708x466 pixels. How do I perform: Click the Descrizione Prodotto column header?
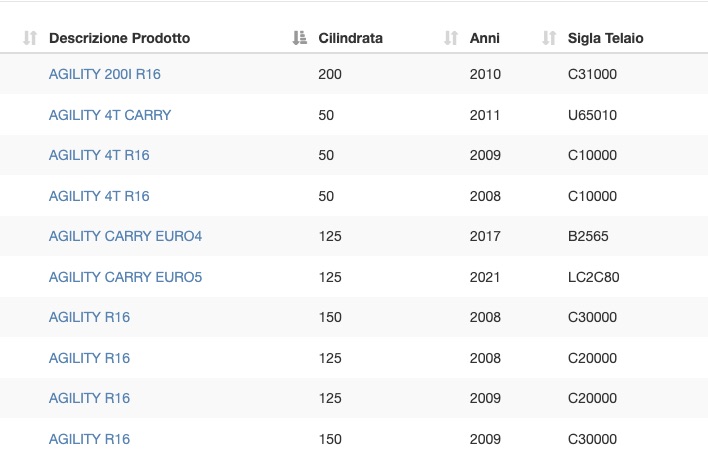[119, 38]
